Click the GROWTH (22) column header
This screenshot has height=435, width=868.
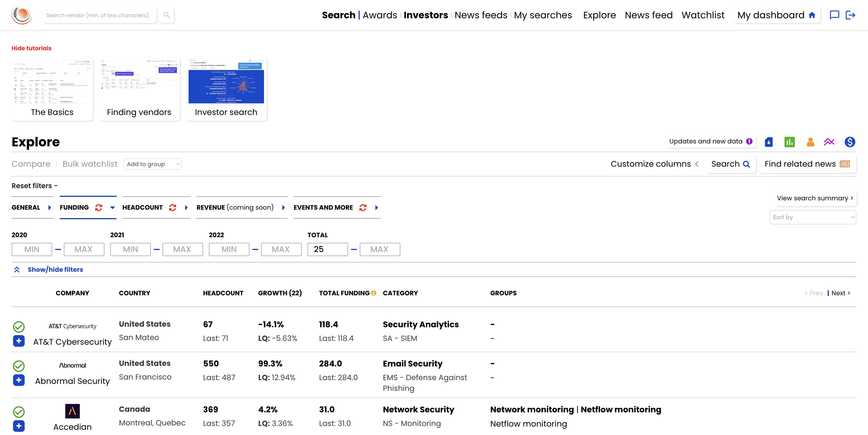(280, 293)
